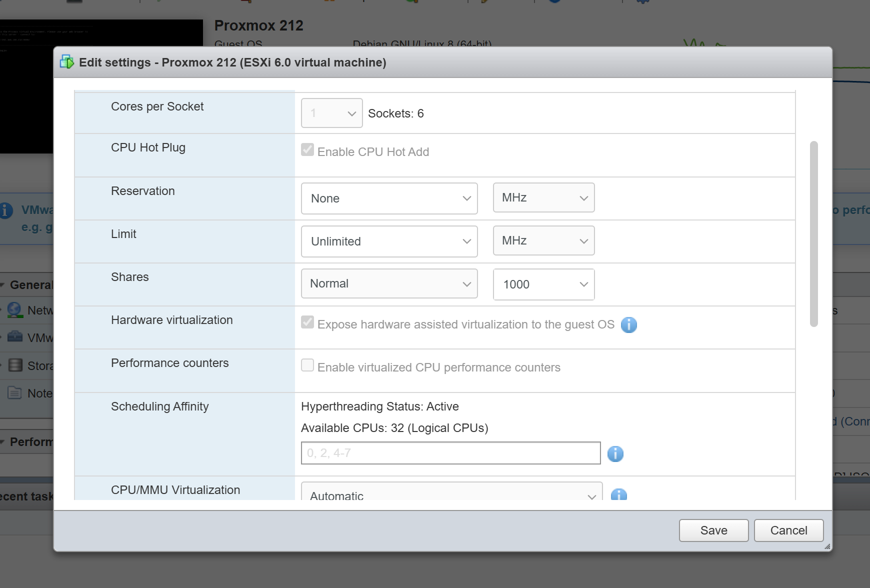This screenshot has width=870, height=588.
Task: Click the VMware Tools icon in background sidebar
Action: pyautogui.click(x=15, y=336)
